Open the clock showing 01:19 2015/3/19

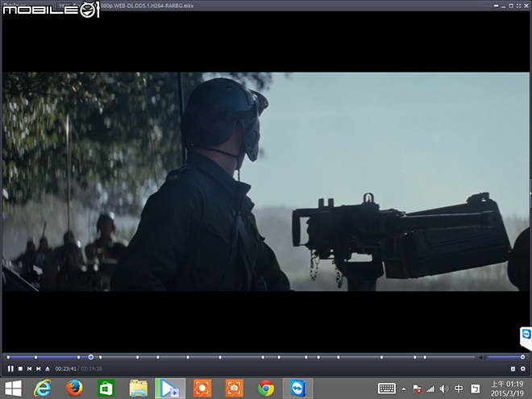pyautogui.click(x=507, y=389)
